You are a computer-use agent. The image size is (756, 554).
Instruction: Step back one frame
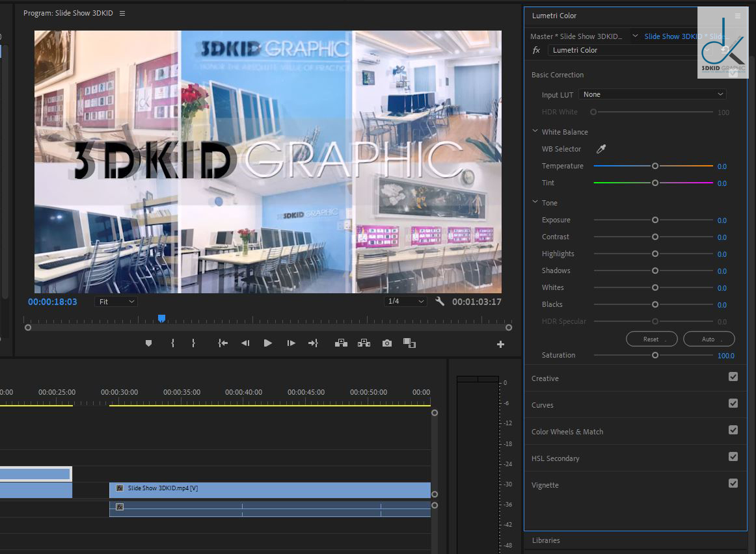(245, 343)
